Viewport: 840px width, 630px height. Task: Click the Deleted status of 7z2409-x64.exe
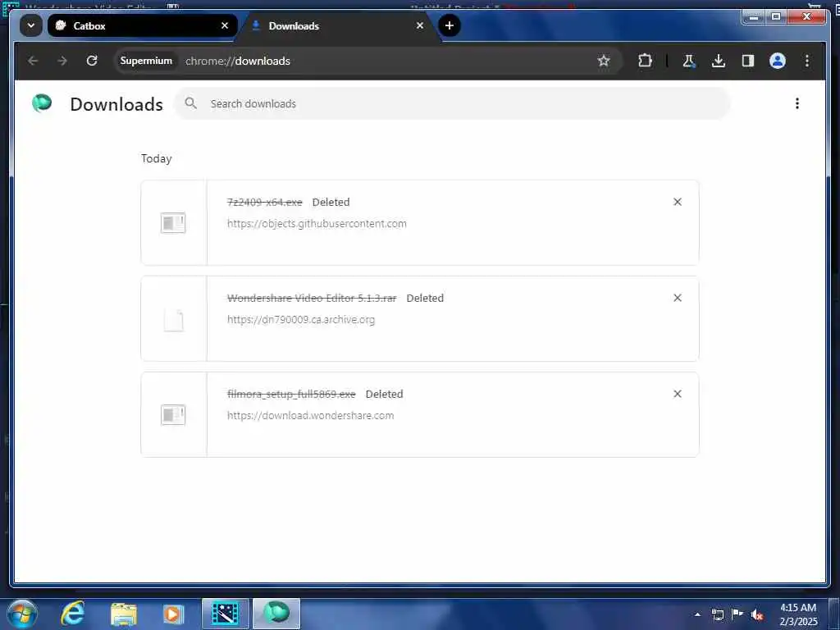coord(331,202)
